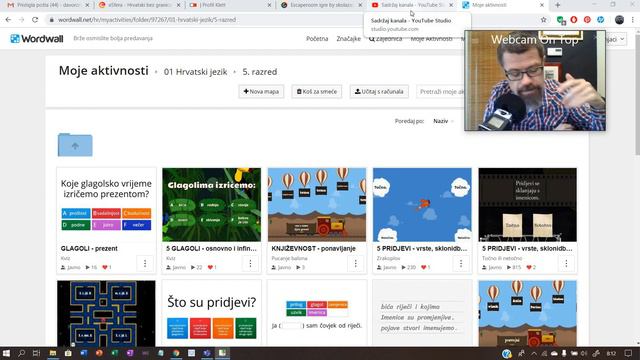Click the taskbar clock
The width and height of the screenshot is (640, 360).
coord(611,353)
